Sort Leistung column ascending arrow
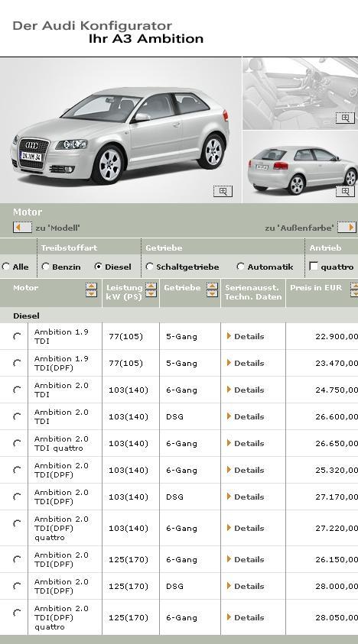Viewport: 358px width, 644px height. 151,286
